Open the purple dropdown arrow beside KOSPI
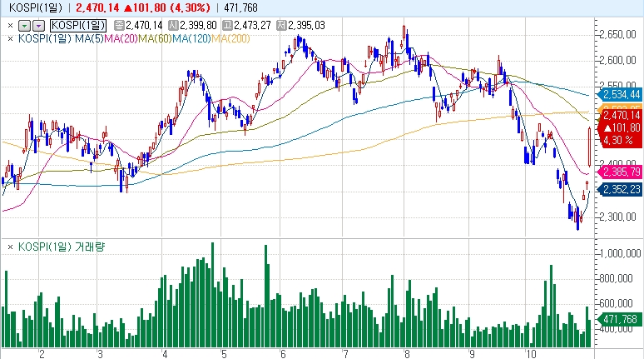This screenshot has width=644, height=359. (x=37, y=26)
